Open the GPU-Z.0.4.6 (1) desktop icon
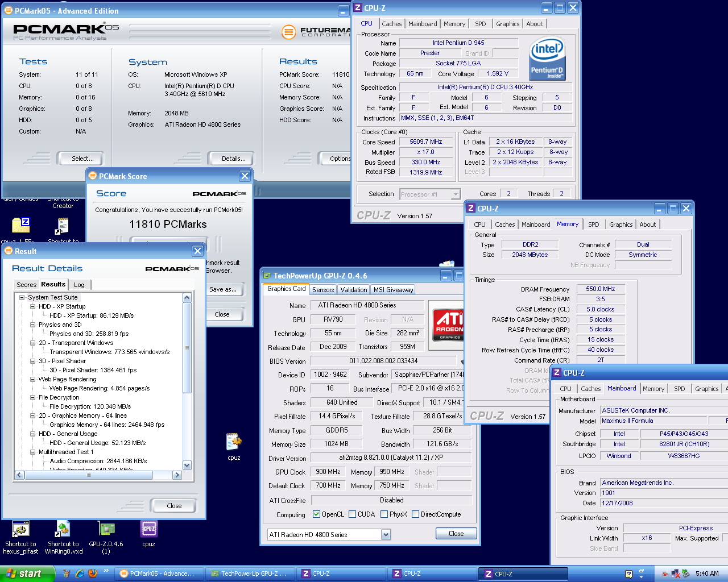The width and height of the screenshot is (728, 582). [x=106, y=537]
